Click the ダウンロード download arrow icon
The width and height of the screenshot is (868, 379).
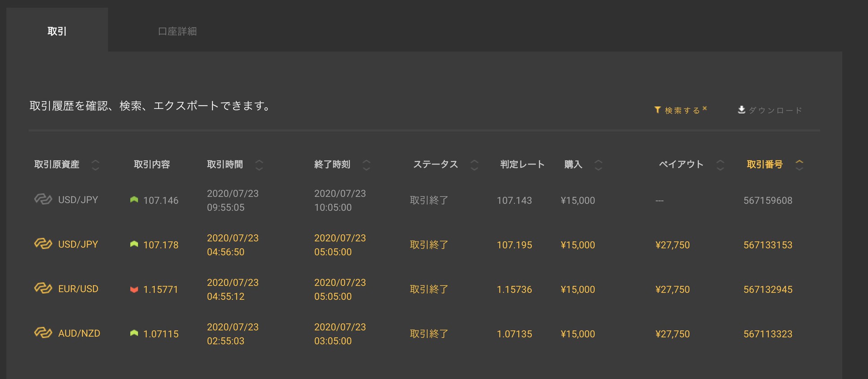pyautogui.click(x=742, y=110)
